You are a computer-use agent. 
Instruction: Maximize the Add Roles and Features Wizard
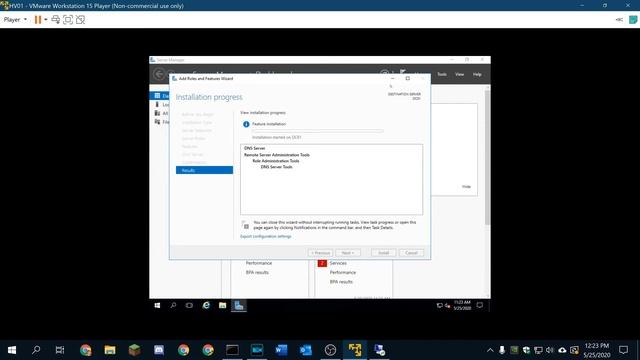point(407,78)
